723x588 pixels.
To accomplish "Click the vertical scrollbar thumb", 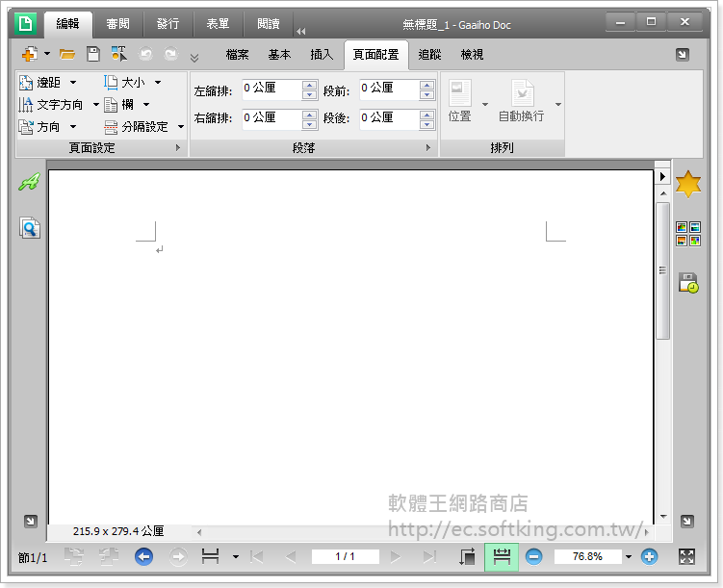I will (662, 270).
